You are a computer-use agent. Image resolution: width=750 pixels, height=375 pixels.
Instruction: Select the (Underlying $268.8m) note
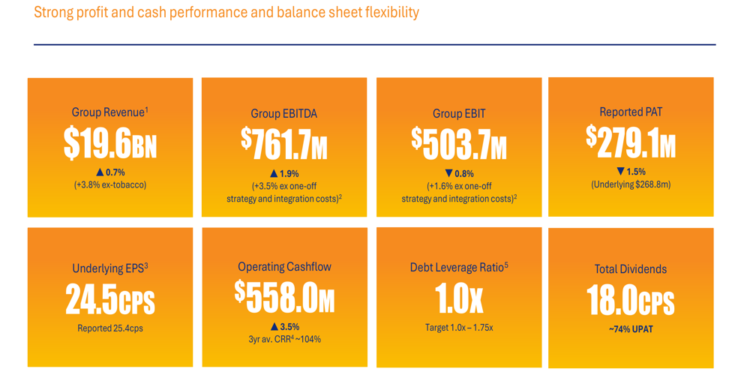[x=630, y=184]
